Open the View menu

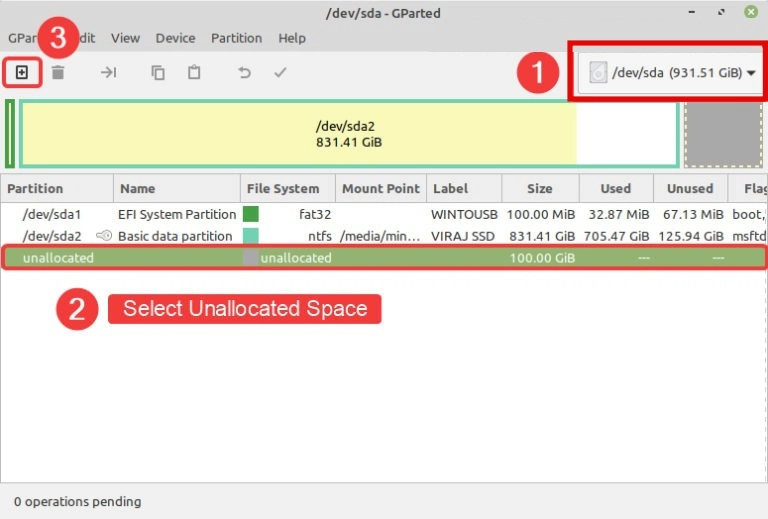click(125, 38)
